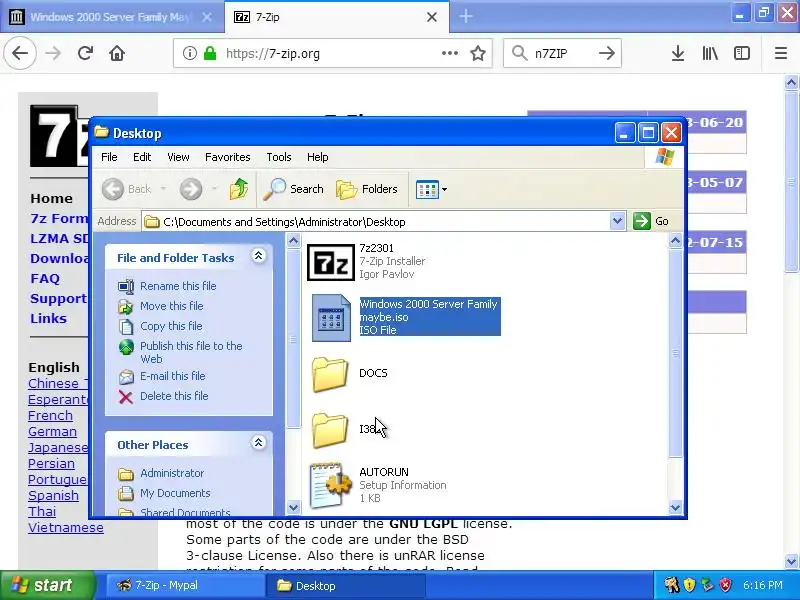
Task: Open a new browser tab
Action: [465, 17]
